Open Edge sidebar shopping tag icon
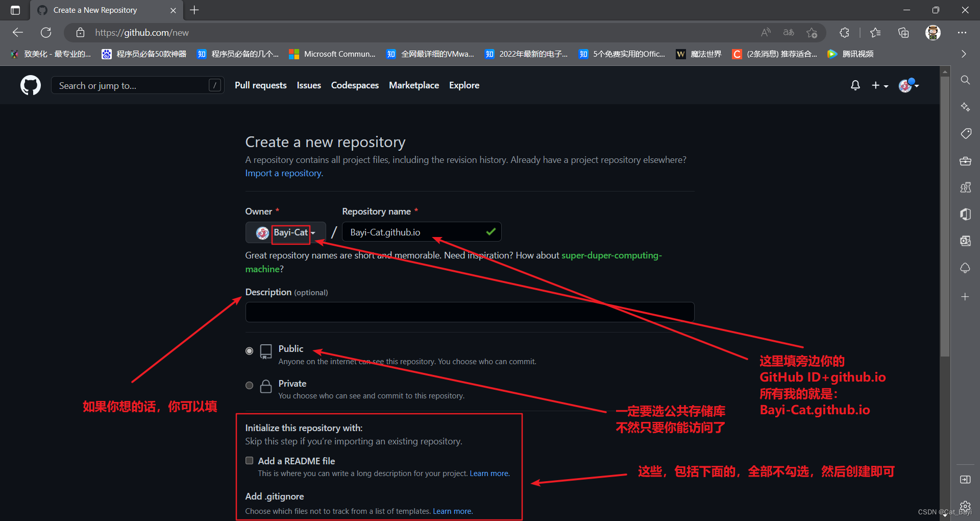Viewport: 980px width, 521px height. tap(965, 134)
